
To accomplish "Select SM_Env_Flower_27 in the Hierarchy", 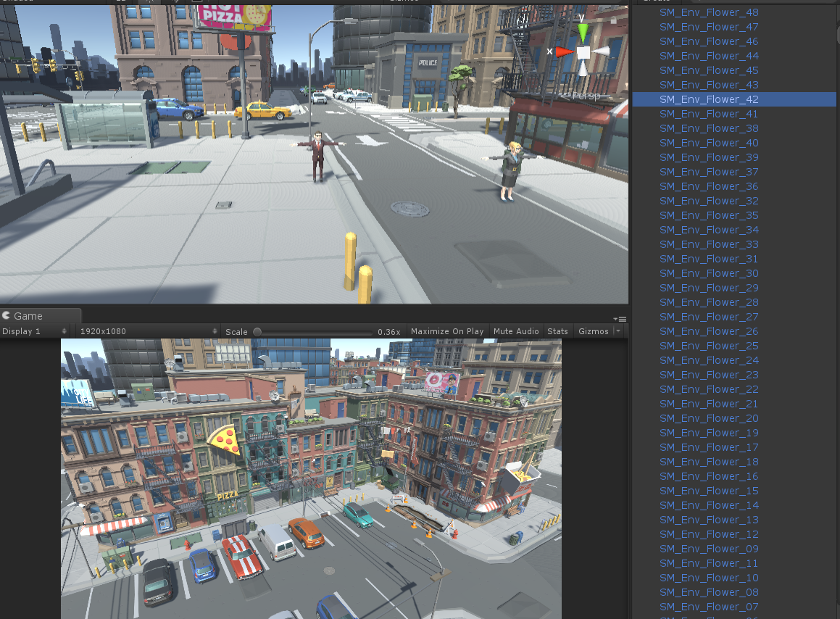I will pos(734,316).
